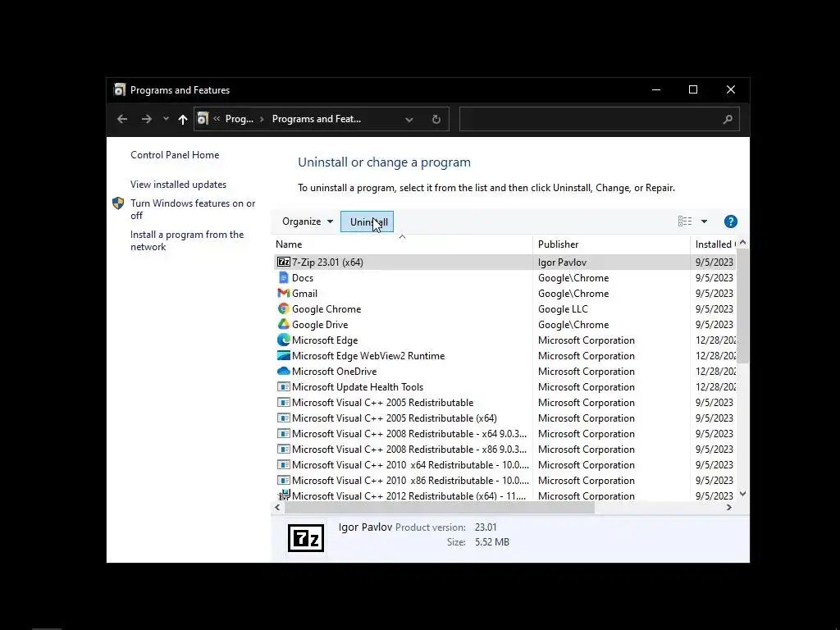Go up one folder level arrow
Image resolution: width=840 pixels, height=630 pixels.
[x=183, y=119]
